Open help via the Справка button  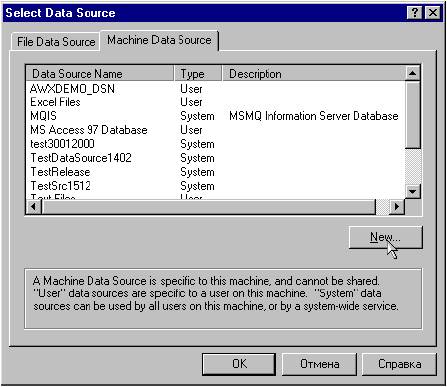click(x=399, y=364)
